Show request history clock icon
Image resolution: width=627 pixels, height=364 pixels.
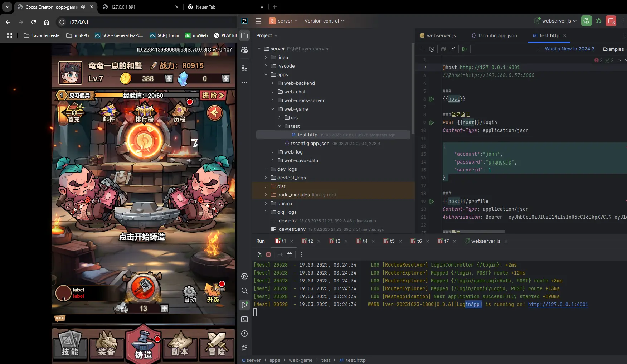pyautogui.click(x=432, y=49)
